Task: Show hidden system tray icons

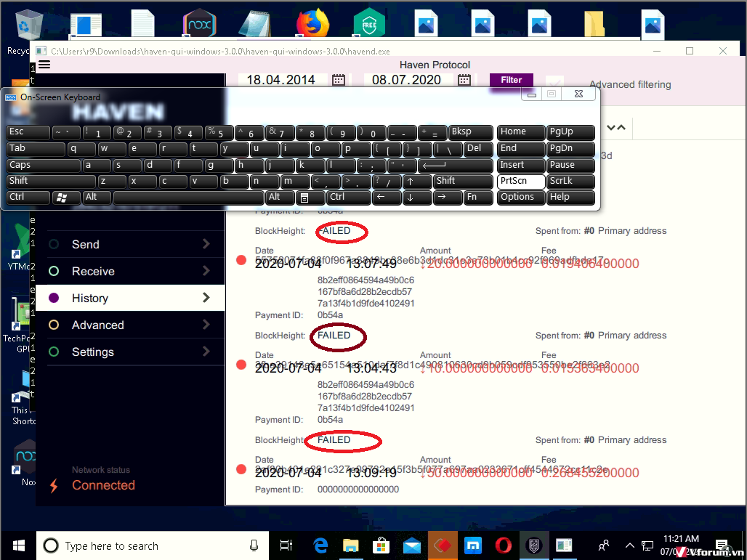Action: pos(629,545)
